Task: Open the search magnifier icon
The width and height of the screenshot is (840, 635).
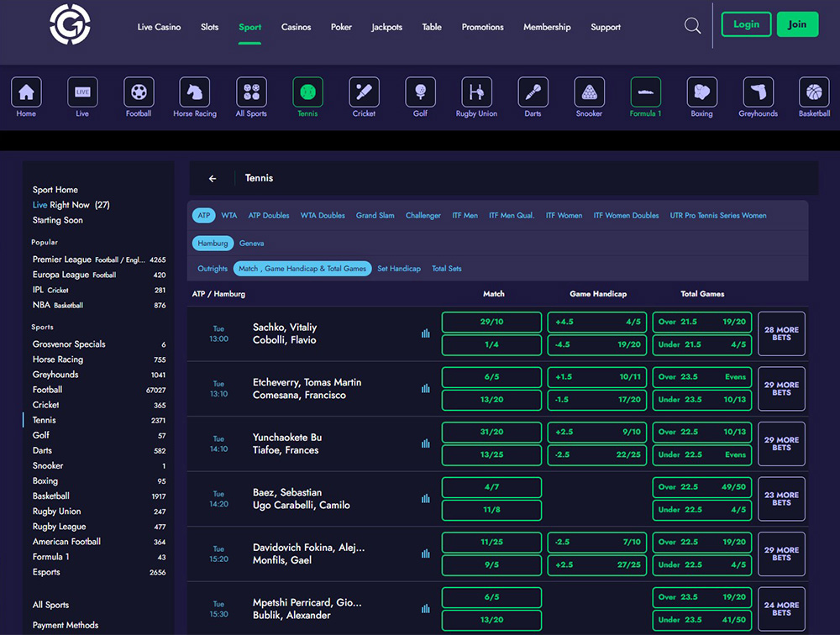Action: 692,25
